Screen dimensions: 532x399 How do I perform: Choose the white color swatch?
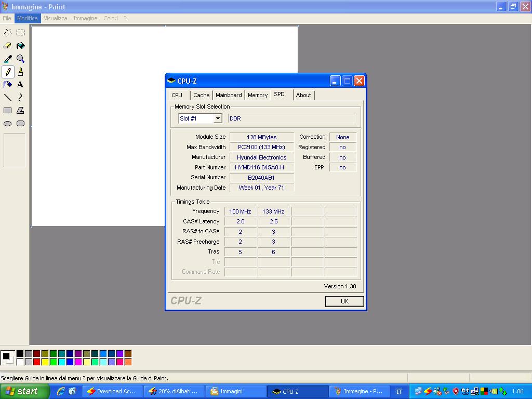click(x=20, y=362)
